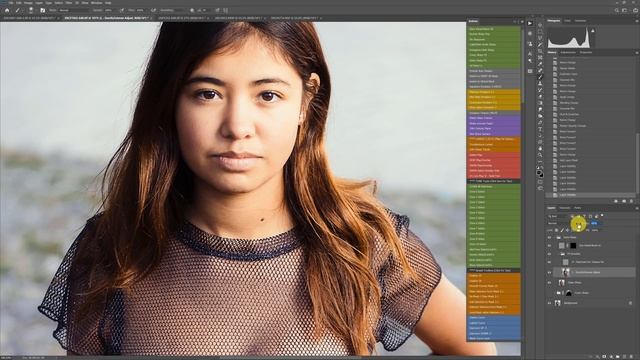Image resolution: width=640 pixels, height=360 pixels.
Task: Create a new layer from Layers panel footer
Action: pyautogui.click(x=624, y=356)
